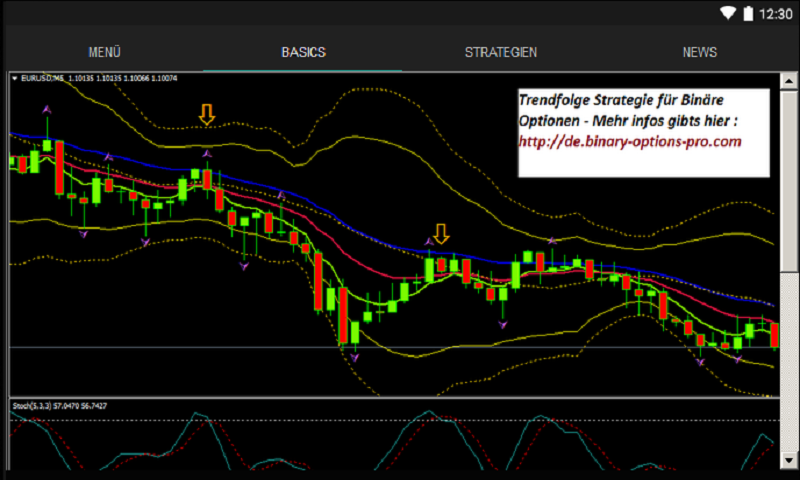
Task: Tap the Wi-Fi status icon
Action: click(728, 14)
